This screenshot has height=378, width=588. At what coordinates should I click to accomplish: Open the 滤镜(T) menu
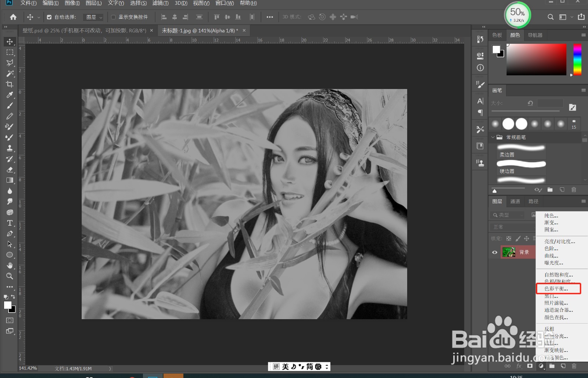click(160, 3)
